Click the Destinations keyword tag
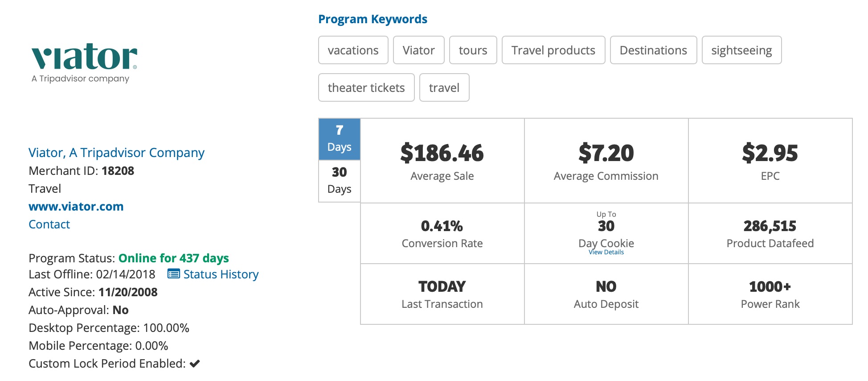 (653, 50)
